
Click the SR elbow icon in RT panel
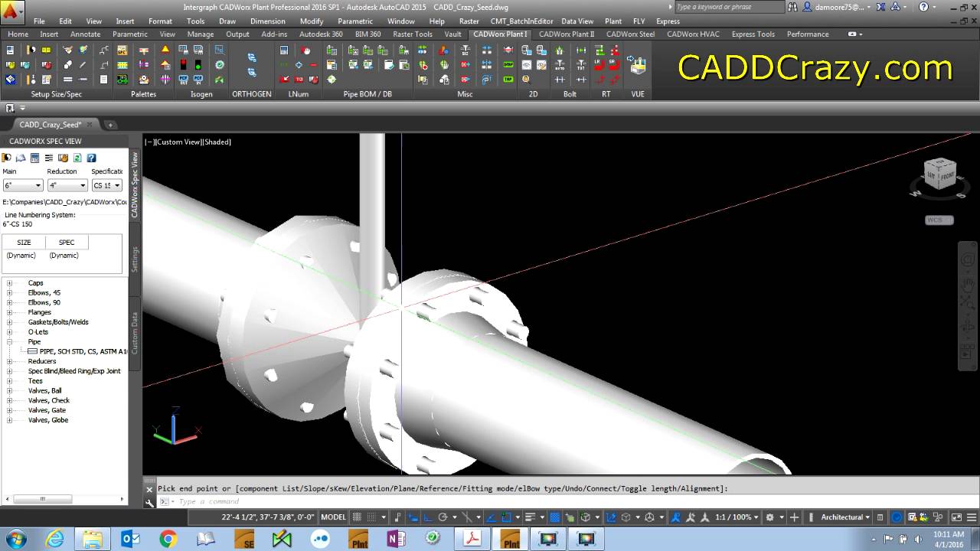(614, 64)
